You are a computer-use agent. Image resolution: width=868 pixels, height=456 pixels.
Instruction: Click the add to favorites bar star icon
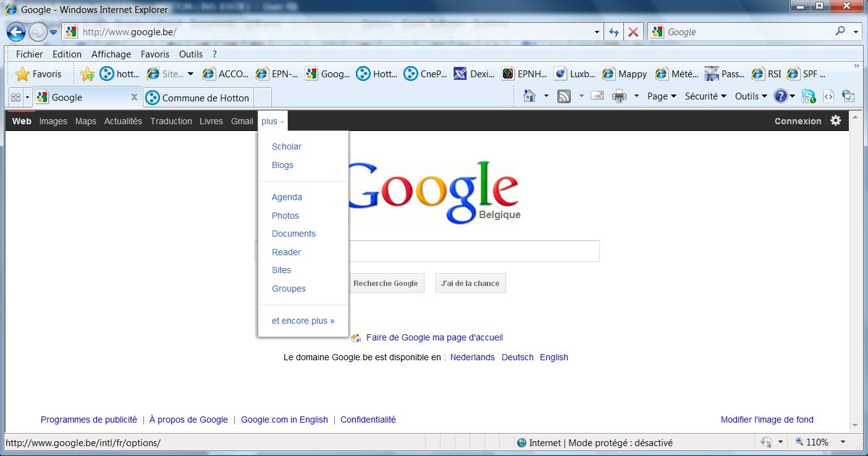88,74
